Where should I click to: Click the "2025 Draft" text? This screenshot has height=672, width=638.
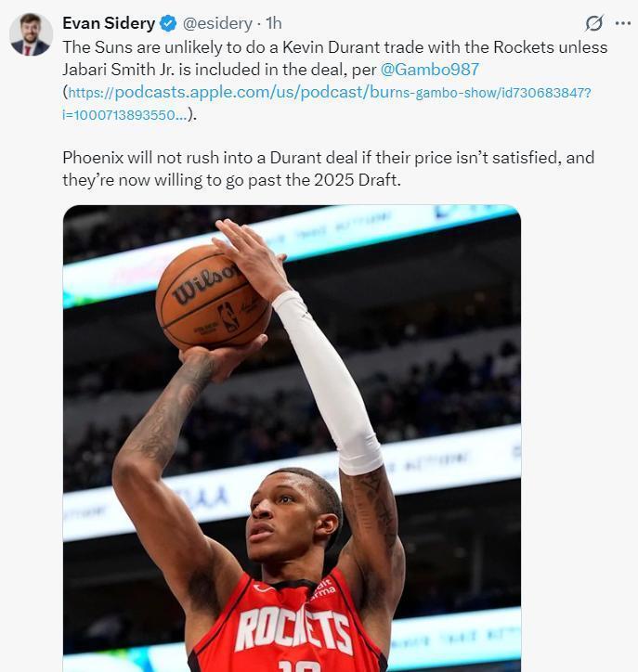pyautogui.click(x=357, y=180)
